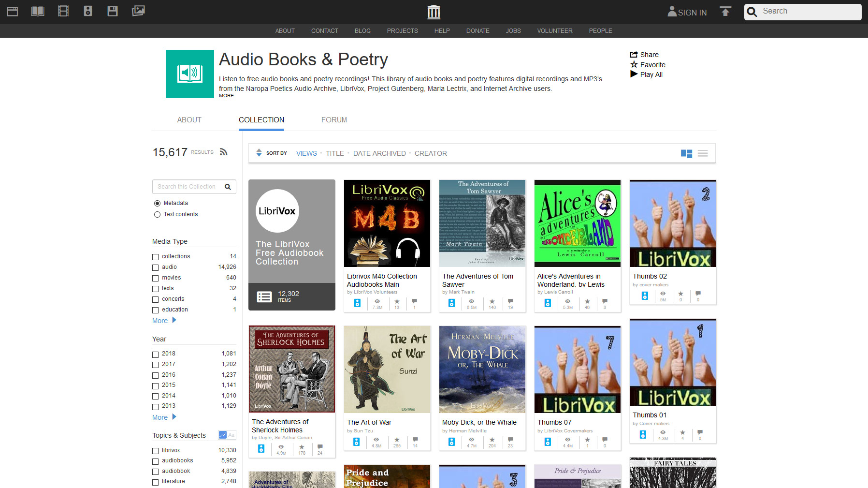Select the Text contents radio button
Image resolution: width=868 pixels, height=488 pixels.
[x=157, y=214]
